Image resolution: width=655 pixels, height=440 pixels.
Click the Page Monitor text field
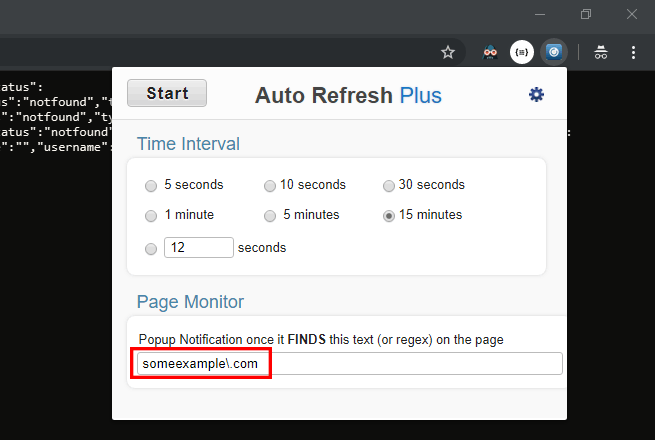coord(350,364)
